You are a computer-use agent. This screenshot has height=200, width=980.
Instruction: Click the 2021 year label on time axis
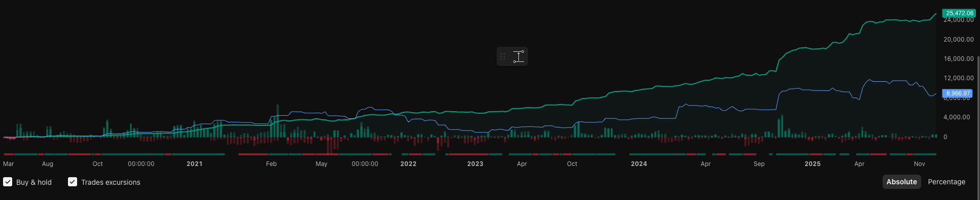click(194, 164)
